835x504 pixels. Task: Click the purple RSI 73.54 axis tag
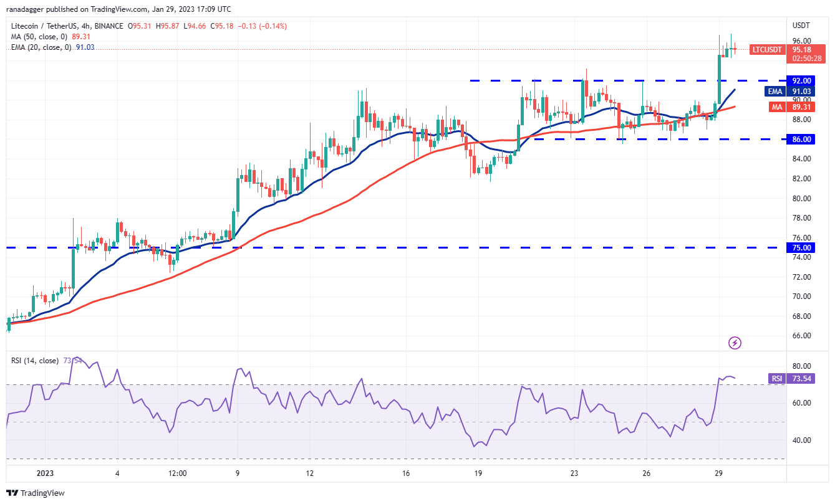(776, 378)
